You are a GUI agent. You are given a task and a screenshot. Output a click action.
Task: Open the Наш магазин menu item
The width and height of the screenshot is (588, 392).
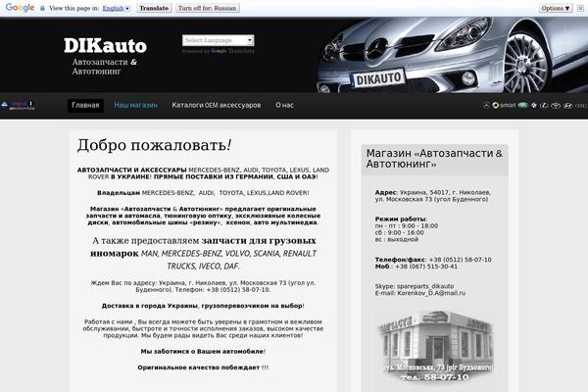136,106
